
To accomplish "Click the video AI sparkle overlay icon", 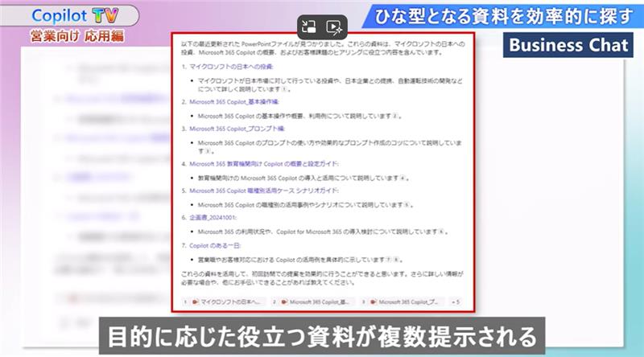I will pos(334,27).
